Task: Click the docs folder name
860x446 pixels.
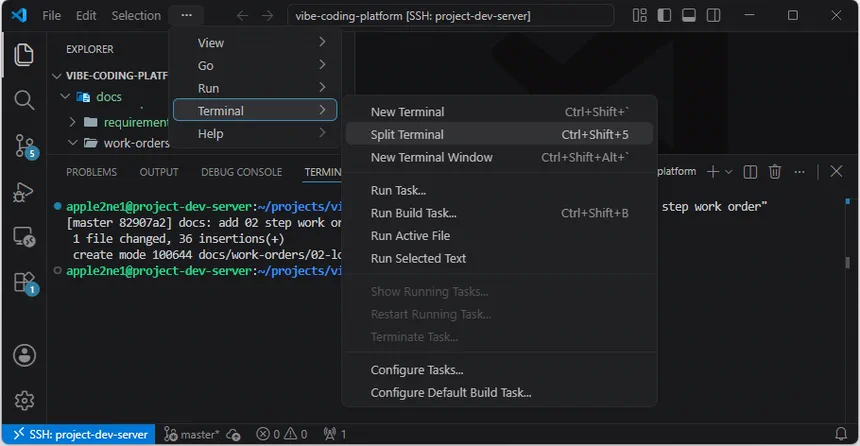Action: [109, 97]
